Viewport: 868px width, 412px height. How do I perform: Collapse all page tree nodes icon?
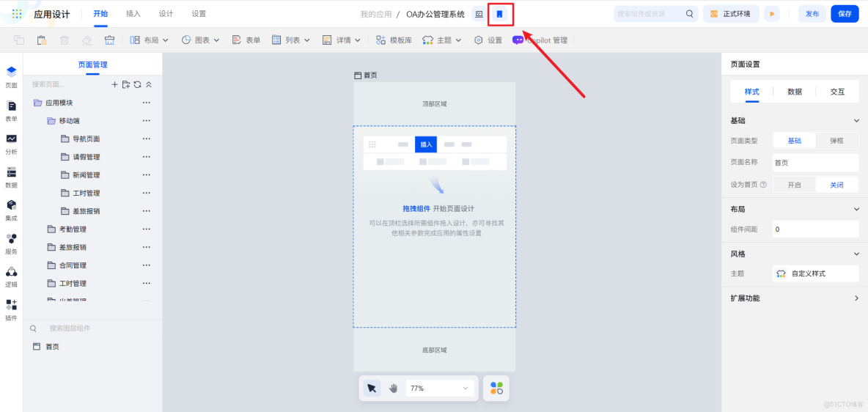tap(148, 85)
